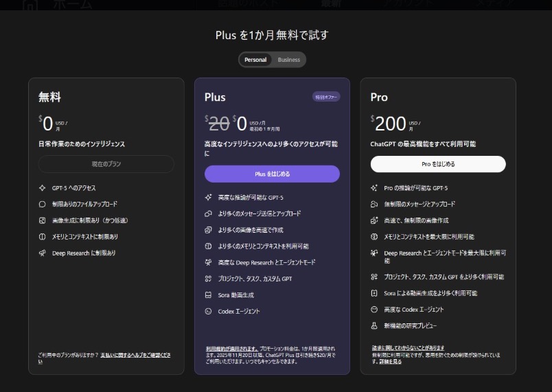Switch to the Personal plans toggle

tap(255, 60)
